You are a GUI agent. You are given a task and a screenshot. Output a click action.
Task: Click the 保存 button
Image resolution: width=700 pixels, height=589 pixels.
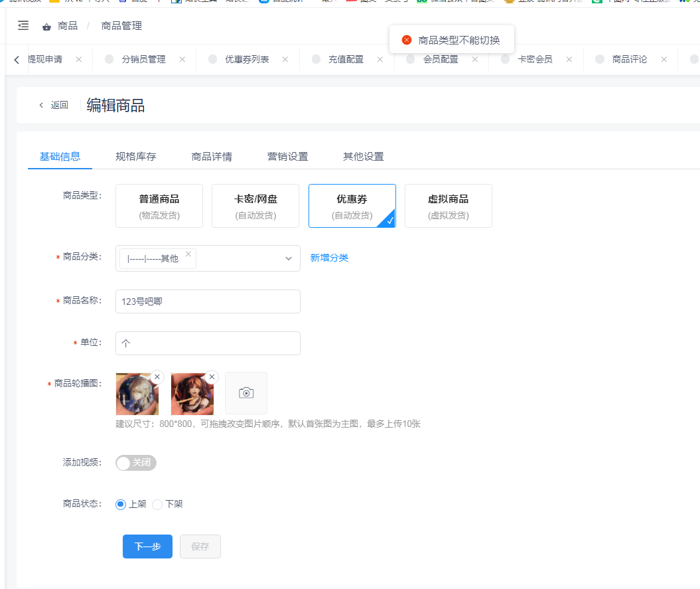click(200, 547)
